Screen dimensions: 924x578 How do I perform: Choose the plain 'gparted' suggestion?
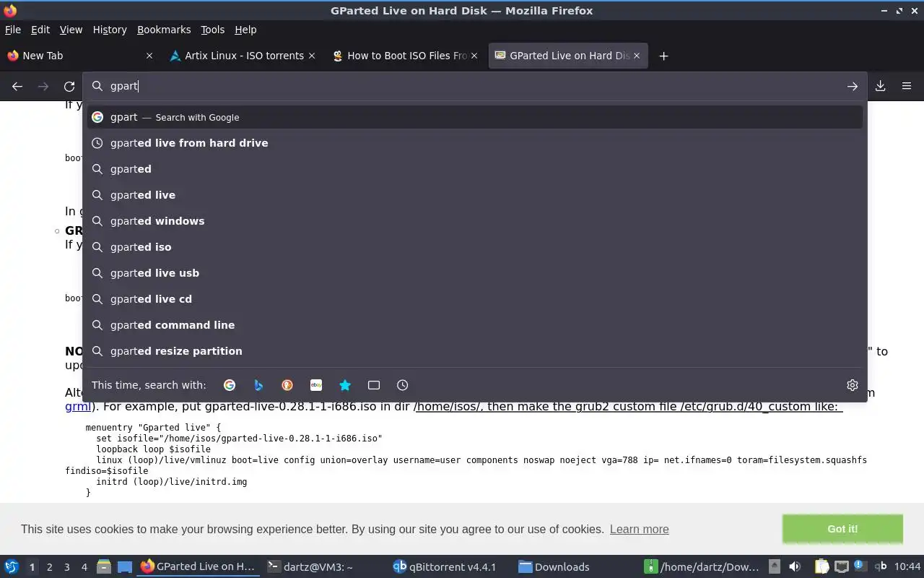tap(475, 169)
